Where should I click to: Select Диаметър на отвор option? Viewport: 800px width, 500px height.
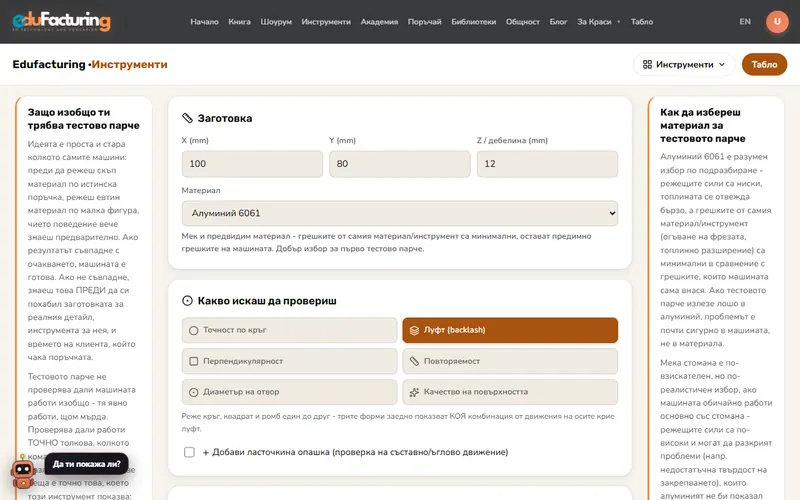(289, 392)
